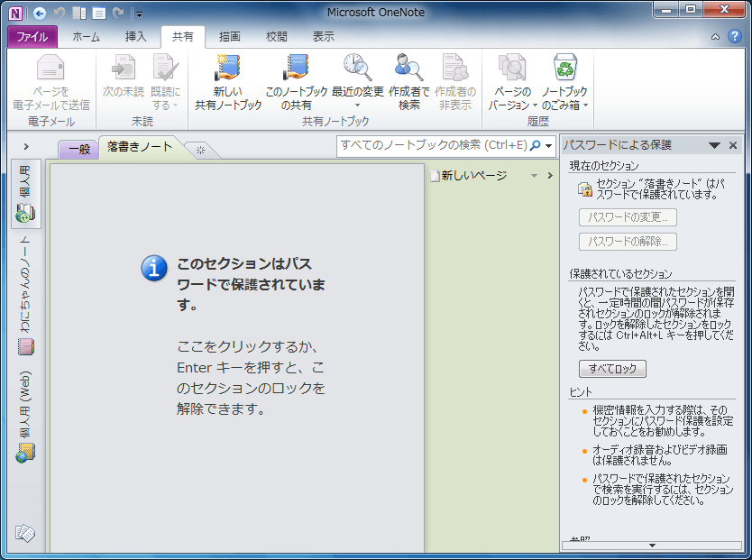Expand the notebook navigation bar chevron
752x560 pixels.
click(x=26, y=147)
